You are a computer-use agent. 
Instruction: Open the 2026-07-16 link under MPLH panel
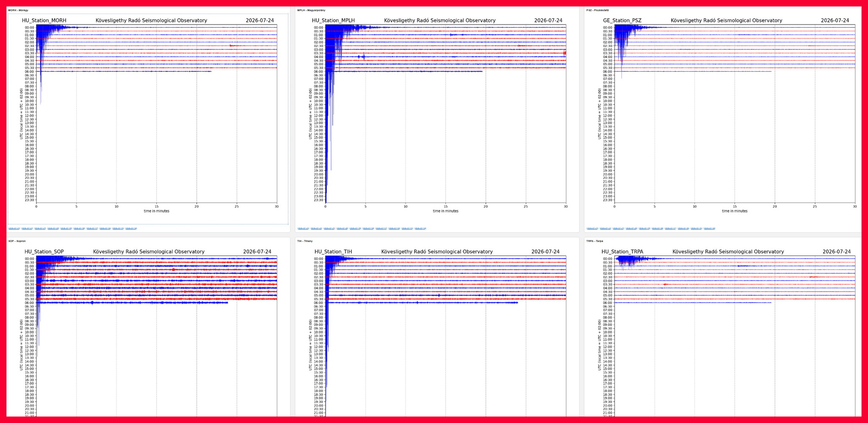pyautogui.click(x=394, y=228)
